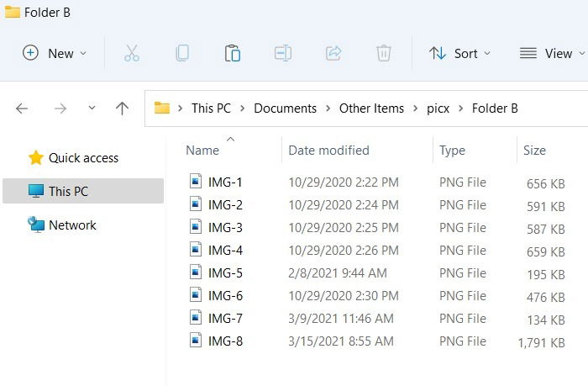588x386 pixels.
Task: Sort by the Size column header
Action: click(534, 151)
